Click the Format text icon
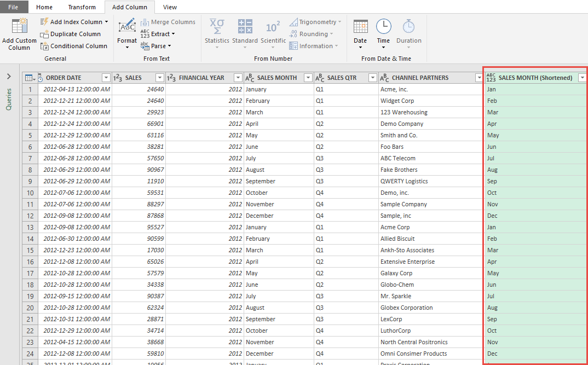 (127, 26)
